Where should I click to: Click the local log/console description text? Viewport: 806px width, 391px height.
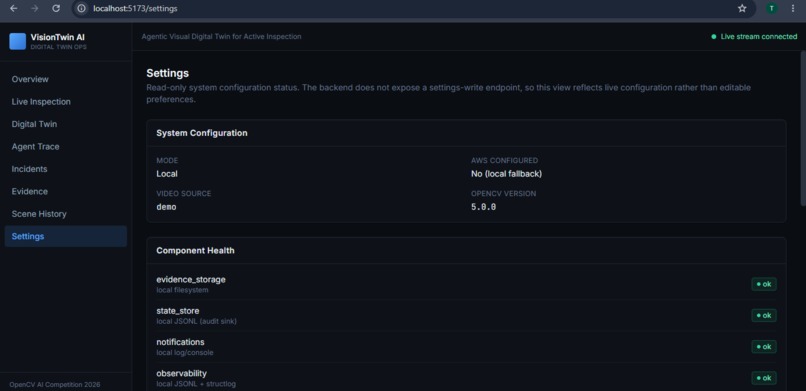click(185, 353)
